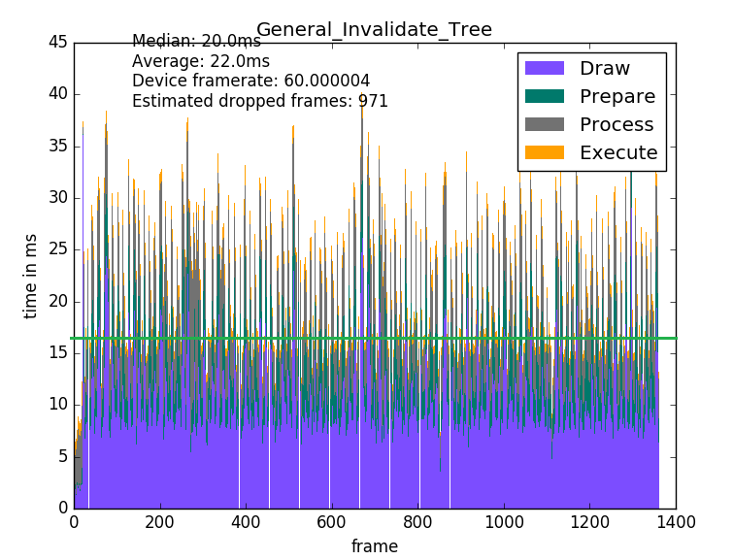
Task: Click the 30 tick on the y-axis
Action: (58, 198)
